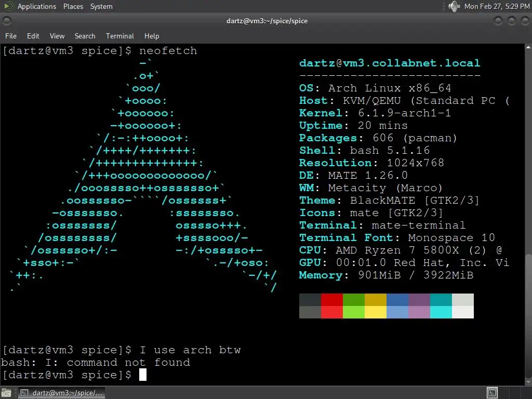Screen dimensions: 532x399
Task: Click the bright yellow block, bottom row
Action: point(376,312)
